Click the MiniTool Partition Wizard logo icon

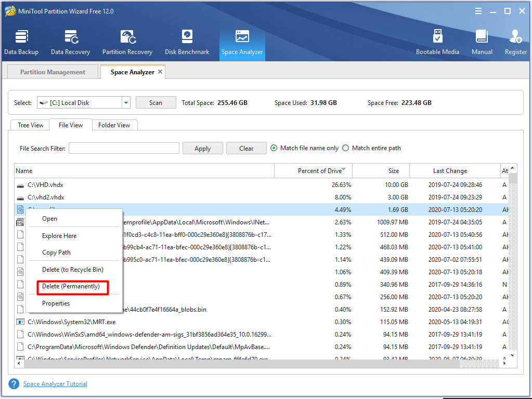click(10, 11)
